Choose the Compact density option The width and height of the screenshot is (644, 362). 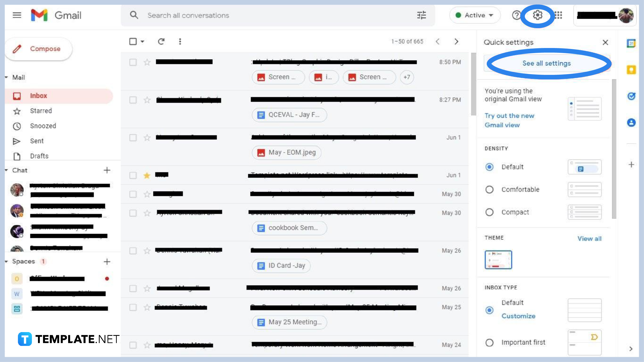(489, 212)
